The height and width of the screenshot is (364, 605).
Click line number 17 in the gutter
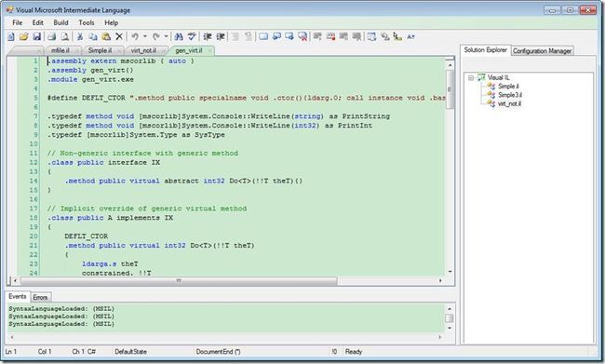tap(34, 209)
